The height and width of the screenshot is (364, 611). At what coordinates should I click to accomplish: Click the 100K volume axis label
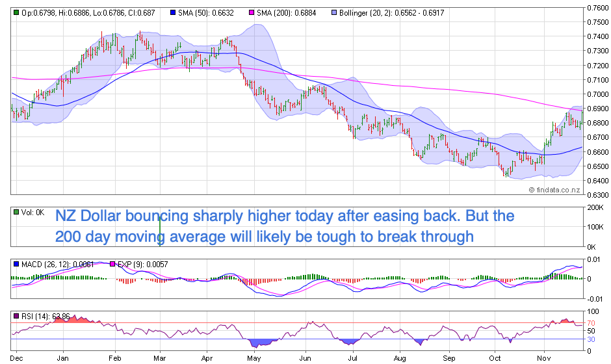coord(595,227)
